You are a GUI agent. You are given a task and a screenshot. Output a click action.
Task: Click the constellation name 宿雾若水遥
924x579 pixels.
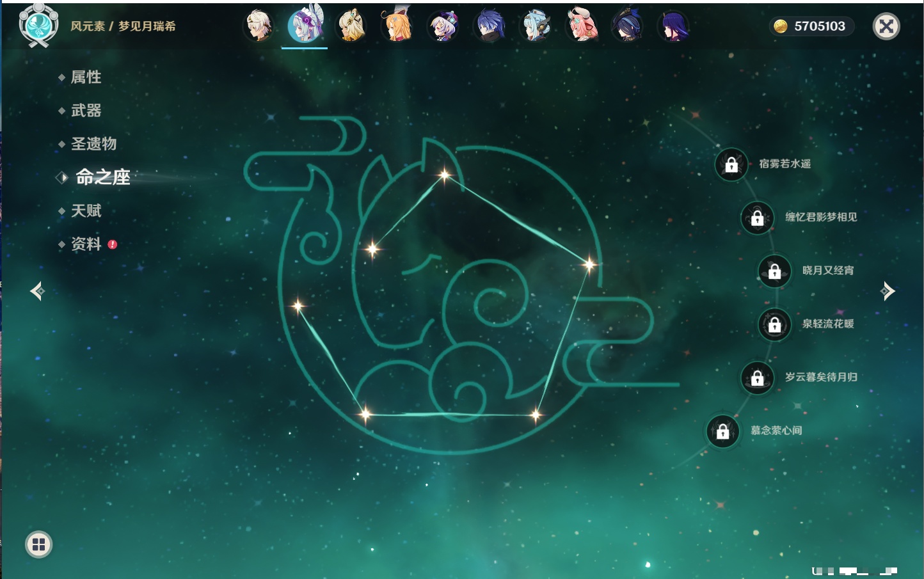pos(785,164)
